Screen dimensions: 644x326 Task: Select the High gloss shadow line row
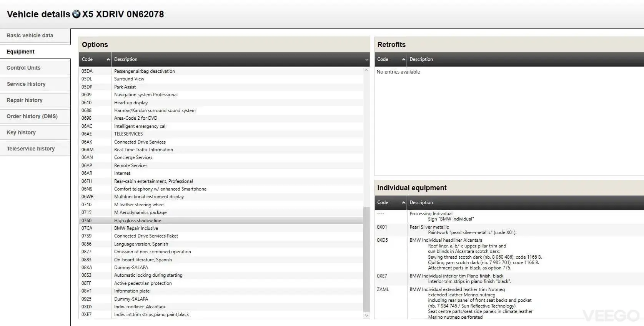(221, 221)
